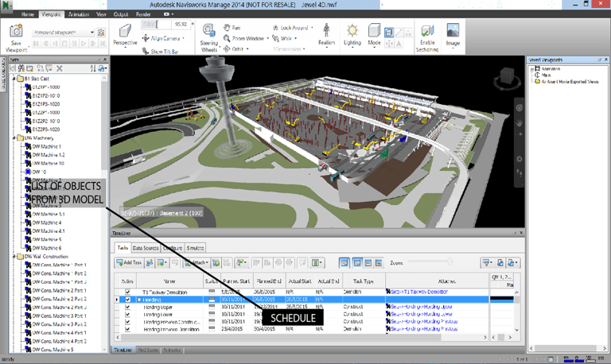Viewport: 611px width, 364px height.
Task: Switch to the Simulate tab in TimeLiner
Action: click(x=195, y=248)
